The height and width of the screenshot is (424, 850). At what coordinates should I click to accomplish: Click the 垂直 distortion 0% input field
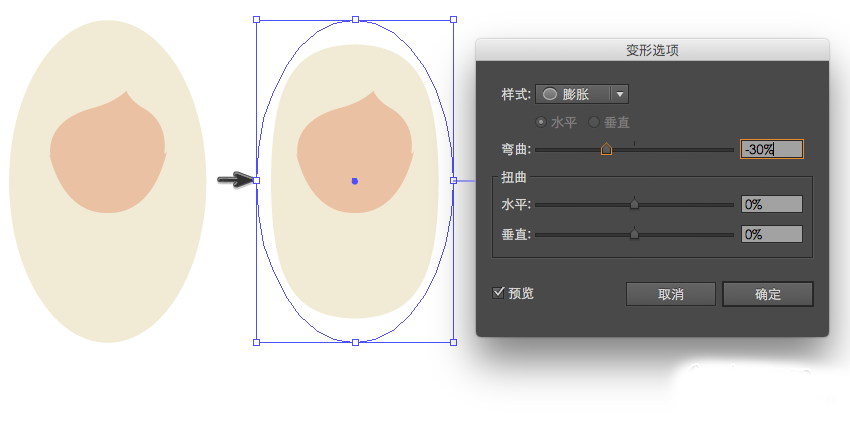pos(771,234)
